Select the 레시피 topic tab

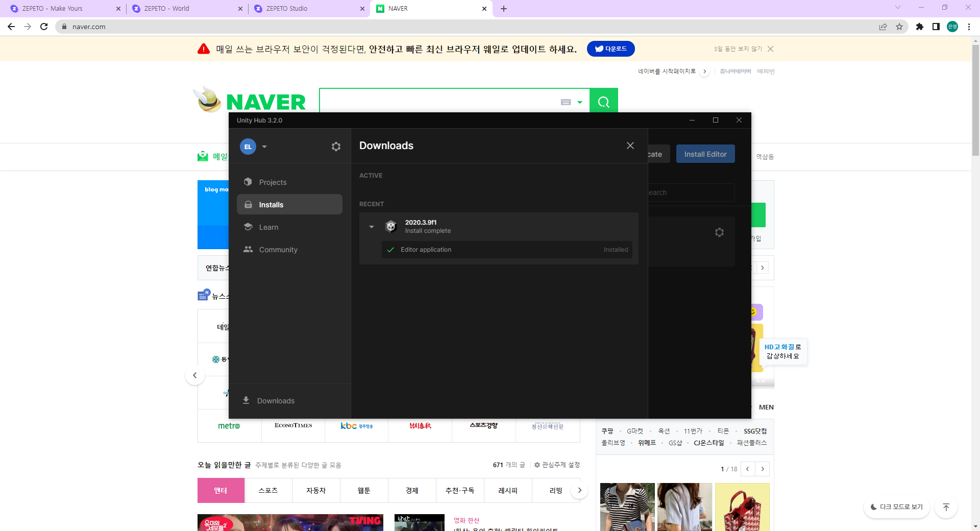pos(508,490)
